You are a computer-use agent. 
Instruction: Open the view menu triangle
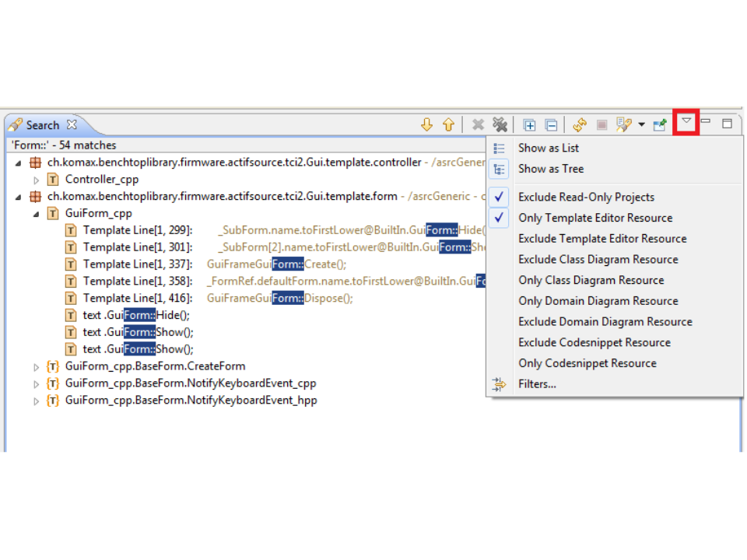pyautogui.click(x=686, y=122)
